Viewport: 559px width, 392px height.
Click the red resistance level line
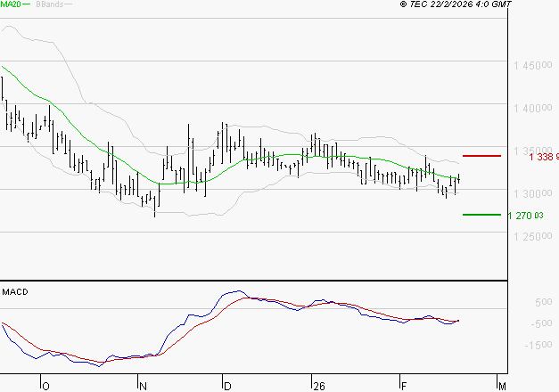coord(481,156)
